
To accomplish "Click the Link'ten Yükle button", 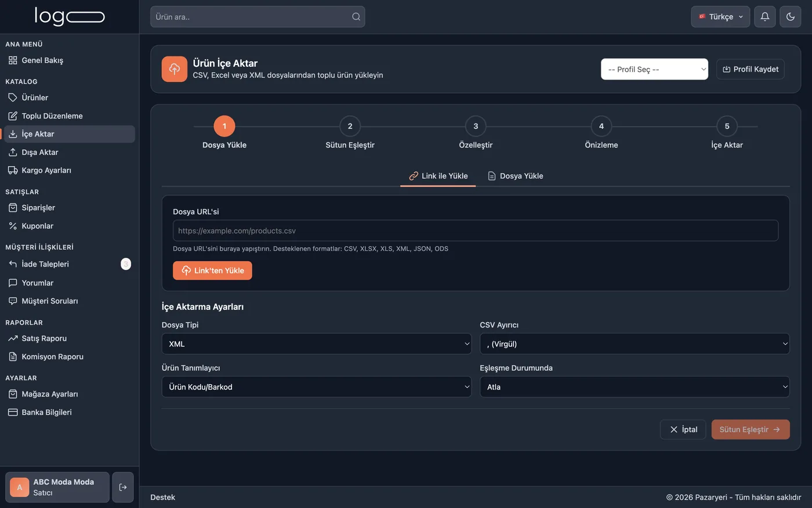I will [212, 271].
